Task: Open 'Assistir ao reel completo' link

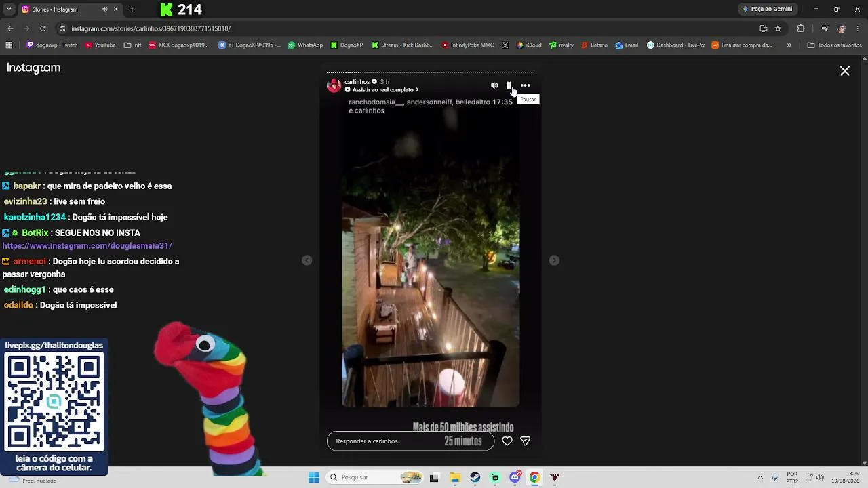Action: (382, 90)
